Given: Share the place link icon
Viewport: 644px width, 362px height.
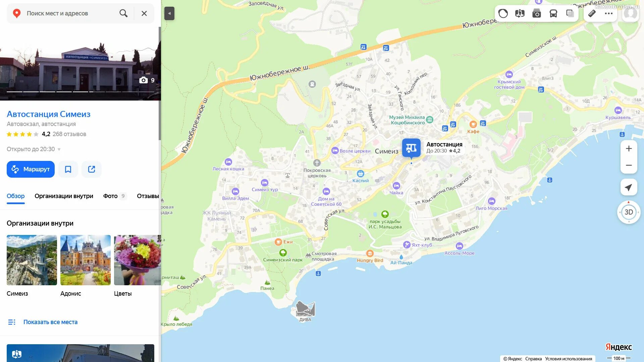Looking at the screenshot, I should point(92,169).
